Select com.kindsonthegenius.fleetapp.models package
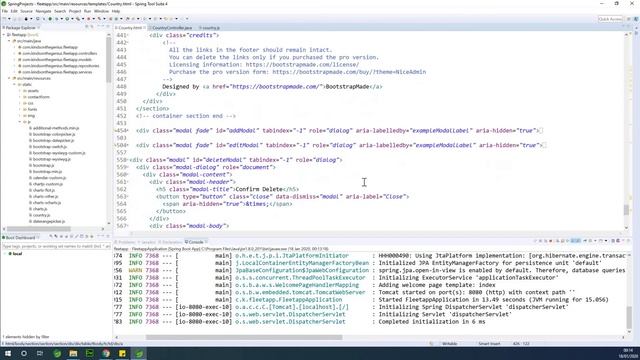This screenshot has height=360, width=640. pyautogui.click(x=56, y=60)
